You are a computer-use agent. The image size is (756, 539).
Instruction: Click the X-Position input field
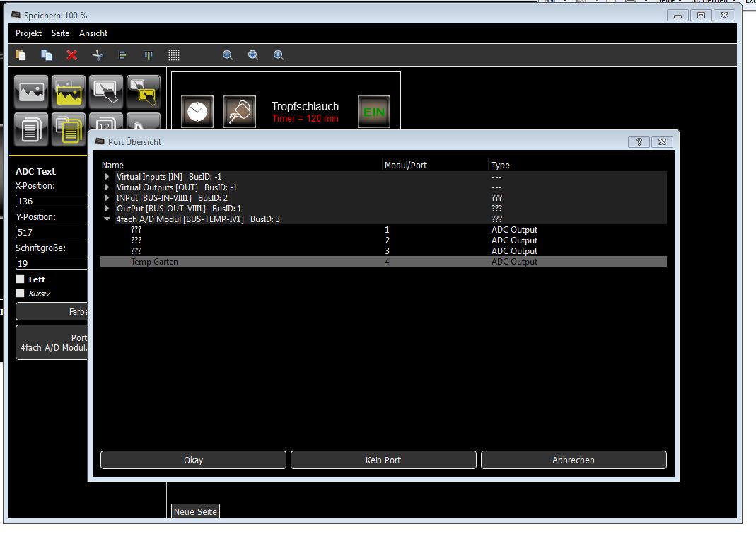coord(51,202)
